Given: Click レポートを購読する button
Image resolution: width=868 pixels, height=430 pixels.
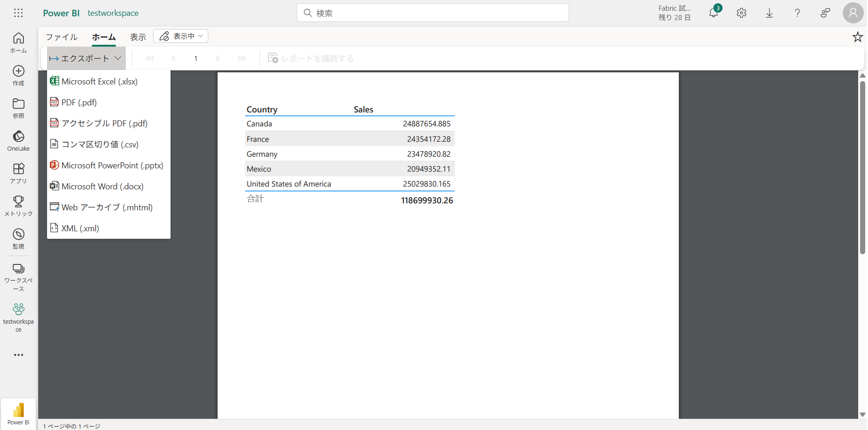Looking at the screenshot, I should coord(311,58).
